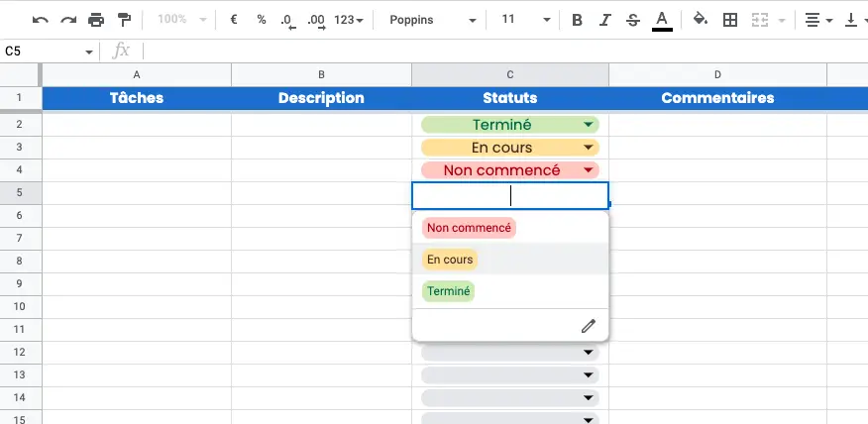The image size is (868, 424).
Task: Select row 11 header
Action: 20,329
